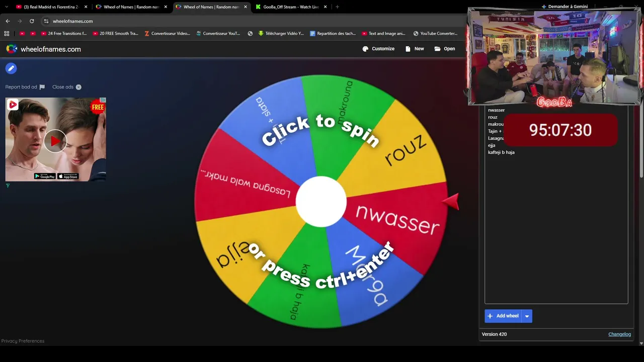Screen dimensions: 644x362
Task: Open the Customize options
Action: 378,49
